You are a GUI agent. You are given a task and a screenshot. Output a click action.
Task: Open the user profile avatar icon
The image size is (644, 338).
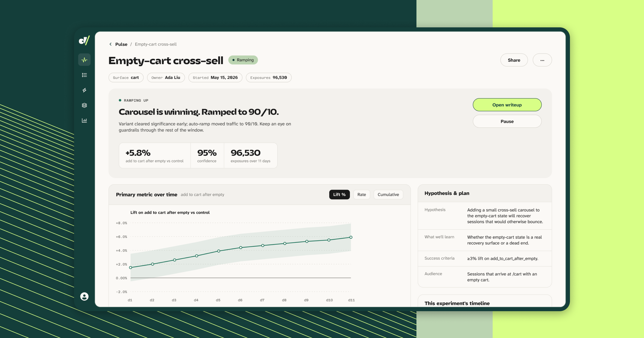[x=84, y=296]
